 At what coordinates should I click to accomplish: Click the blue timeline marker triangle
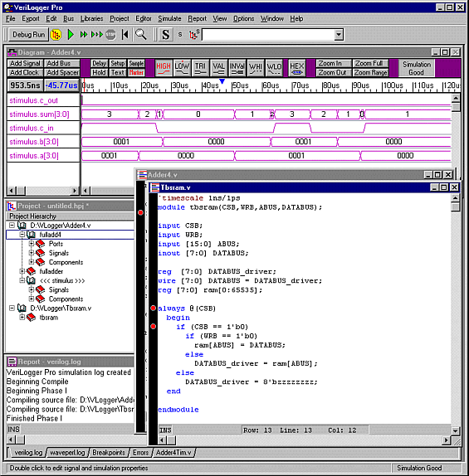[222, 81]
